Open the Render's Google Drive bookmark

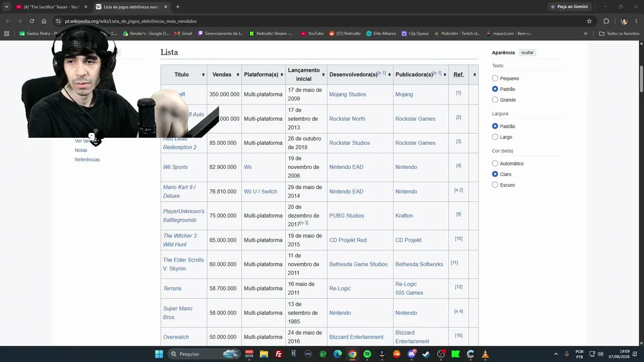[x=146, y=34]
